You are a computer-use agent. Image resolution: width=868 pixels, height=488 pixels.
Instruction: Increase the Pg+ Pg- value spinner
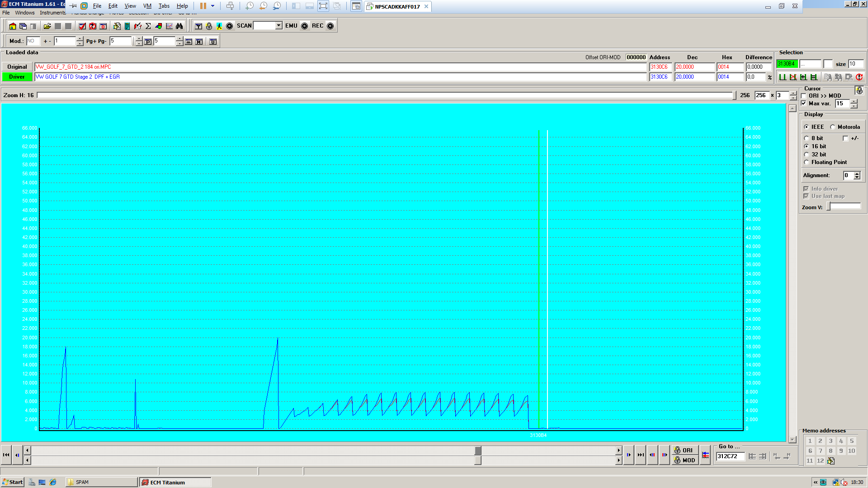pyautogui.click(x=139, y=39)
